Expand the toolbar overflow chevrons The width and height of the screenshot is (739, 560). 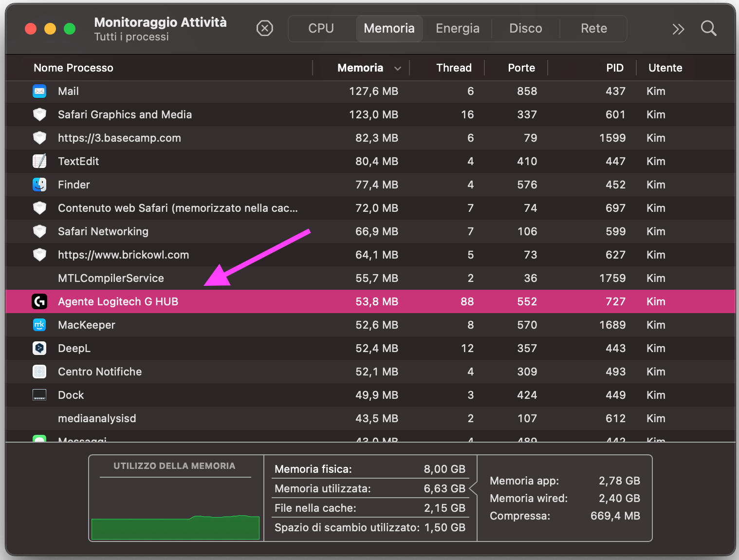point(678,29)
